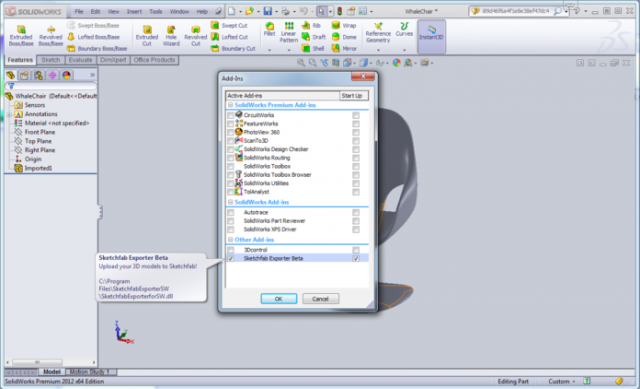Switch to the Sketch tab

[x=51, y=60]
